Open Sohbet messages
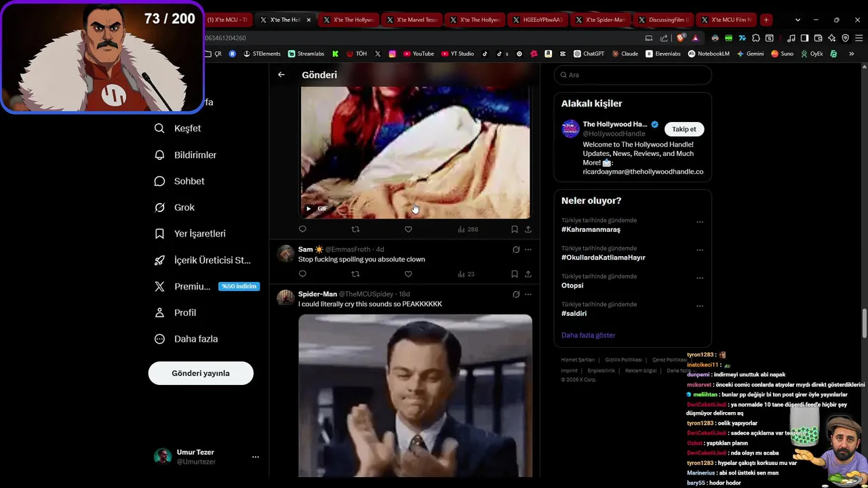This screenshot has height=488, width=868. pos(179,181)
